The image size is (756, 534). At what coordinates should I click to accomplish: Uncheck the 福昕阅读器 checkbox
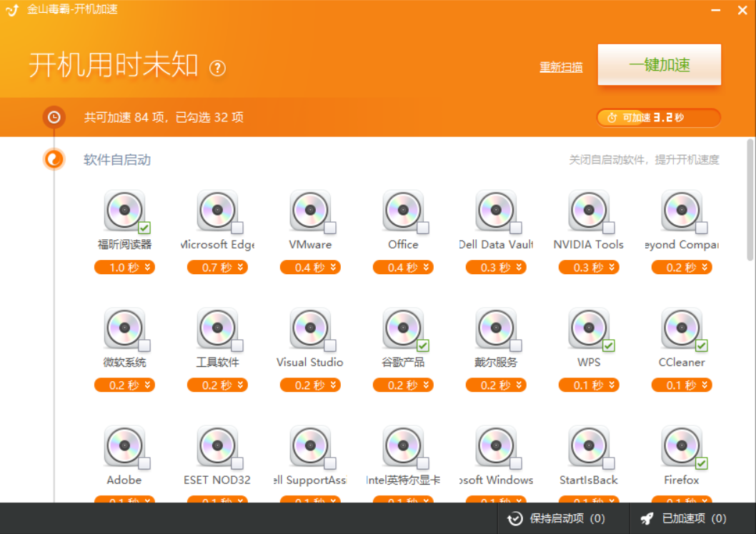144,228
